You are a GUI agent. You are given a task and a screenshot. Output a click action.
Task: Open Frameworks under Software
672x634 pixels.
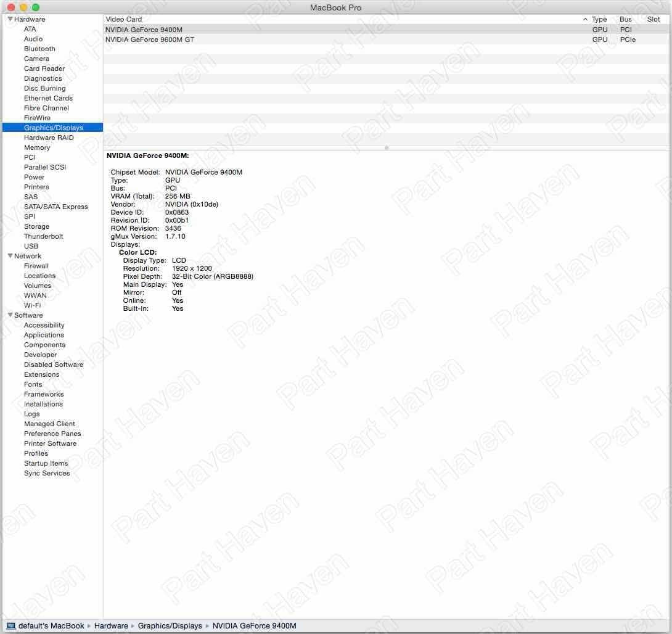click(44, 394)
